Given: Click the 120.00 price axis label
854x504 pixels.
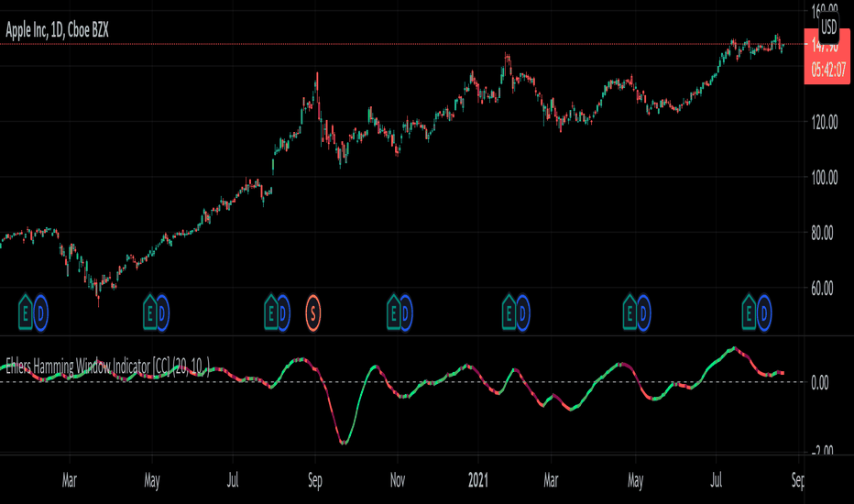Looking at the screenshot, I should coord(825,122).
